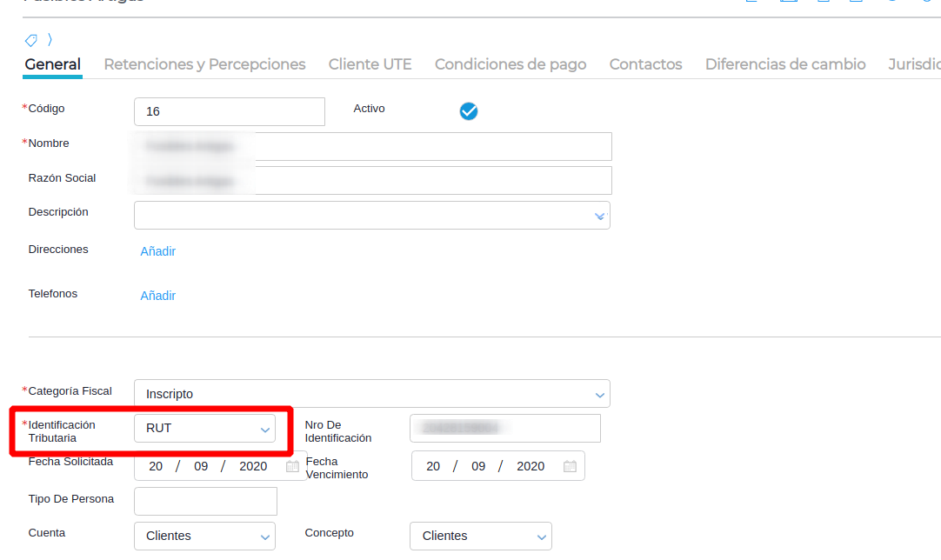Click Añadir link for Telefonos
Image resolution: width=941 pixels, height=560 pixels.
tap(157, 296)
